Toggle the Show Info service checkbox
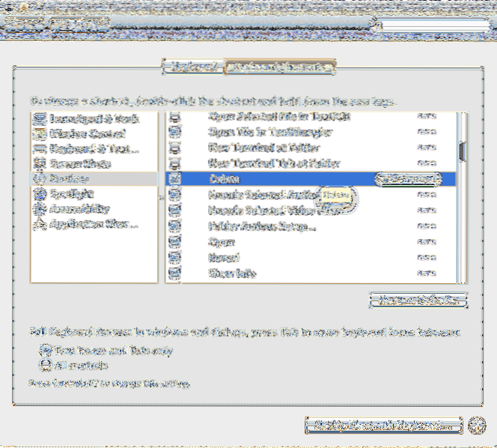 click(175, 273)
